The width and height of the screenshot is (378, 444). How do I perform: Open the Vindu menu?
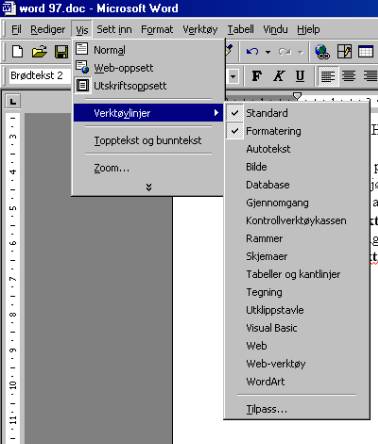click(x=275, y=30)
